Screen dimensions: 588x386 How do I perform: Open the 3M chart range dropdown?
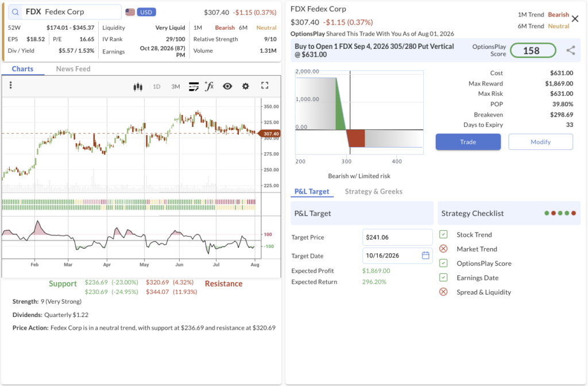click(176, 87)
